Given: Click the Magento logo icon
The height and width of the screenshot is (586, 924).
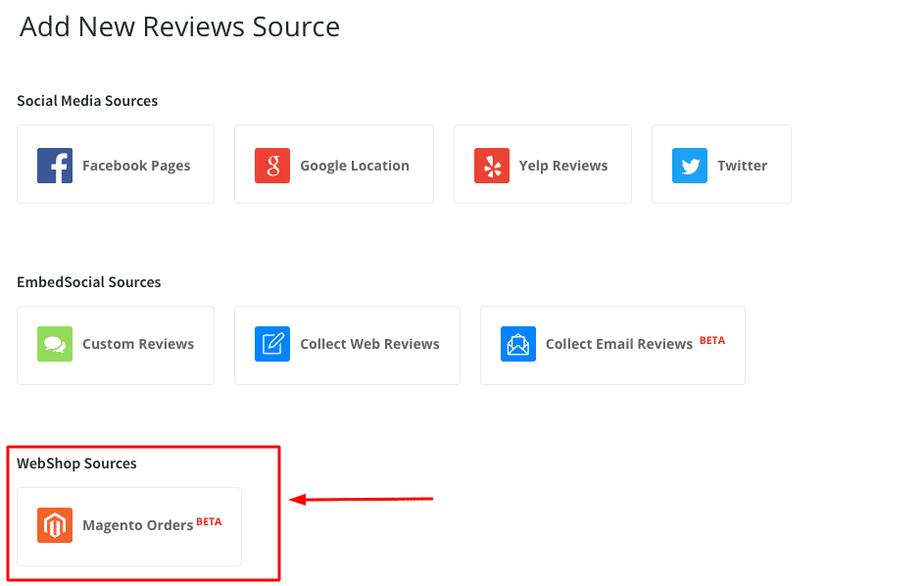Looking at the screenshot, I should coord(55,525).
